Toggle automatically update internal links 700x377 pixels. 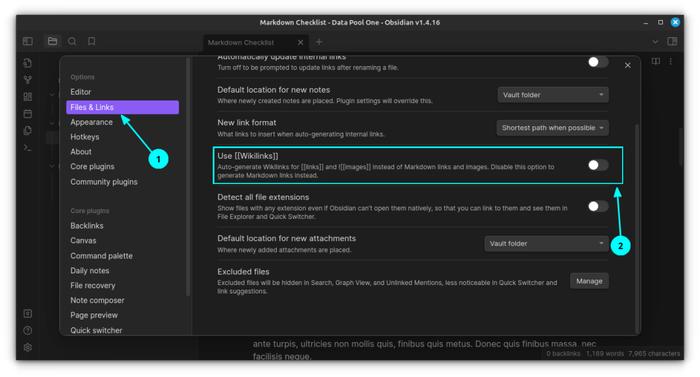[598, 62]
